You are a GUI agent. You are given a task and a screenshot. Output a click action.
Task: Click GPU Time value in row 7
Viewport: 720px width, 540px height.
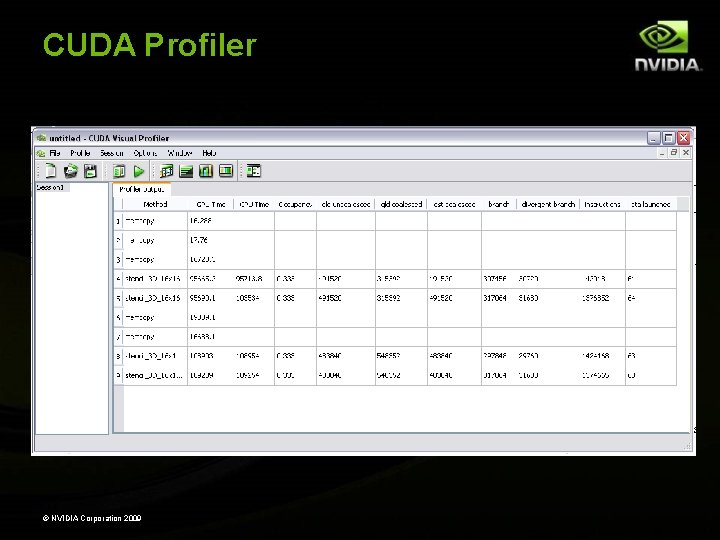pos(202,337)
